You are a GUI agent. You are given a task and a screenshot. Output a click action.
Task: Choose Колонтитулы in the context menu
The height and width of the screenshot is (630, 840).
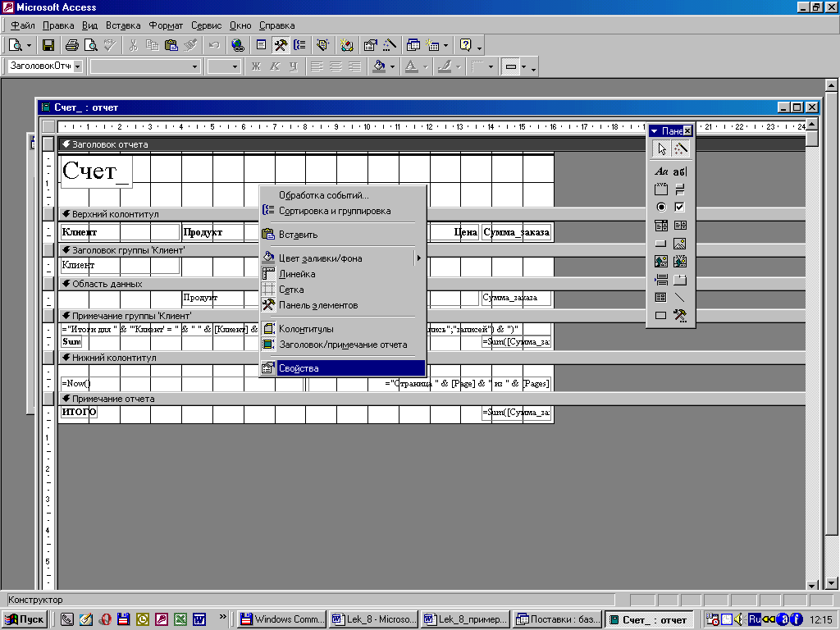[x=343, y=329]
